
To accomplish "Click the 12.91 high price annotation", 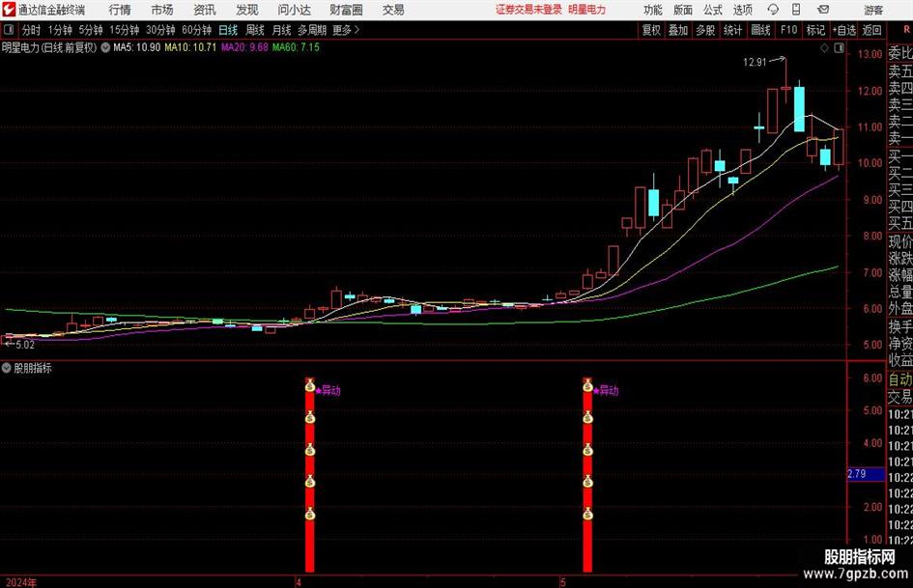I will point(755,62).
